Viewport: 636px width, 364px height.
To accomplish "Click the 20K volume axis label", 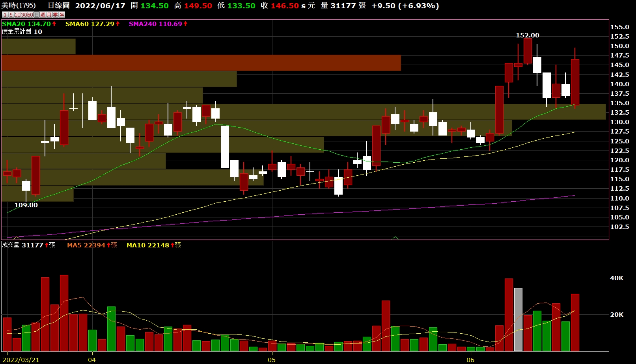I will [x=617, y=314].
